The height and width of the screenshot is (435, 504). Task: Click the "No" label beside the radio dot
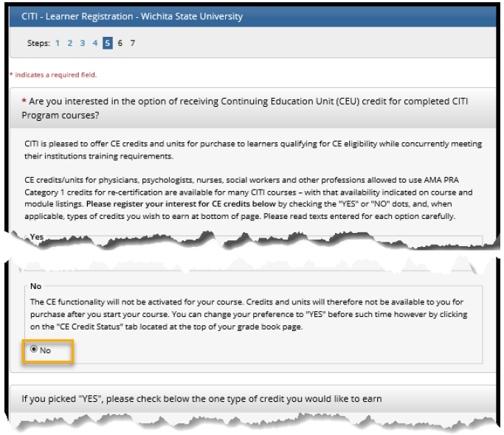45,350
